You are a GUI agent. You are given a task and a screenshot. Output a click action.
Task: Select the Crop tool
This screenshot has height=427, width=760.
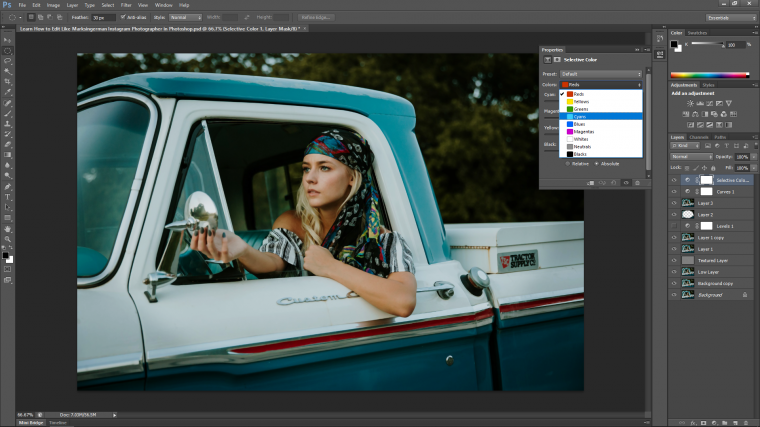click(x=7, y=82)
